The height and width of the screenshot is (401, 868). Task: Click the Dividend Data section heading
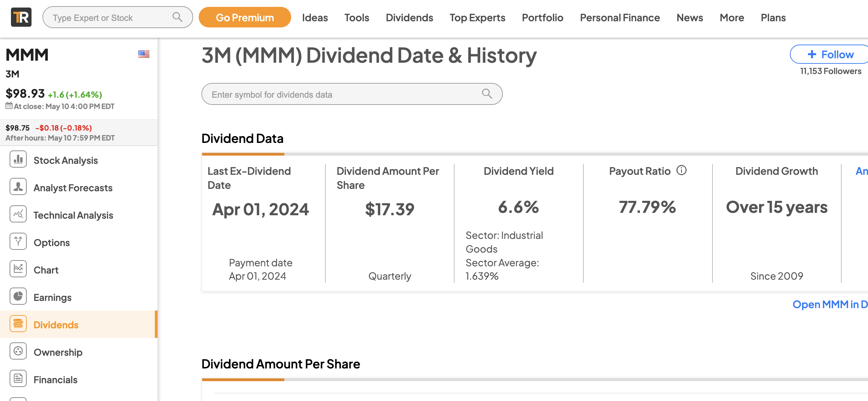point(243,138)
